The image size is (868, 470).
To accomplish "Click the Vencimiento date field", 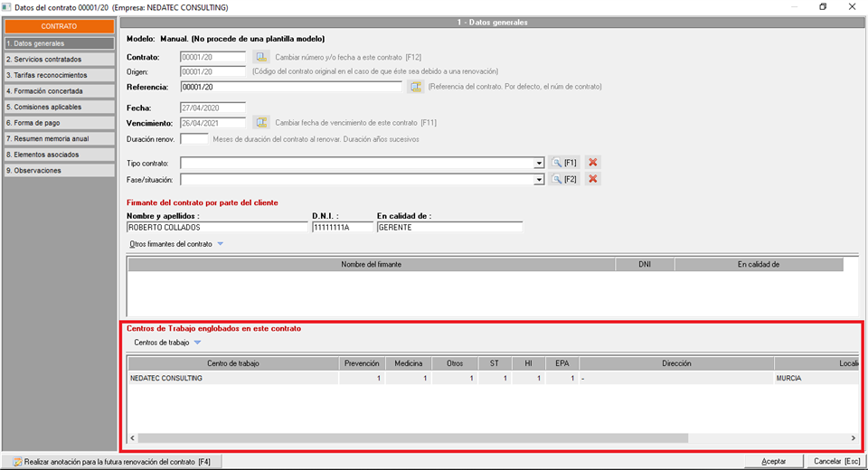I will (x=212, y=123).
